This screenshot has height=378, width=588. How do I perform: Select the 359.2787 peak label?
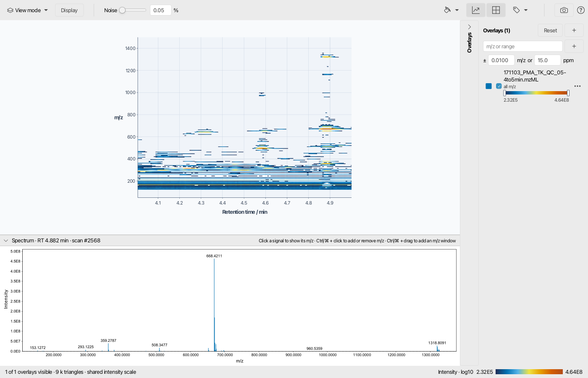click(x=108, y=341)
